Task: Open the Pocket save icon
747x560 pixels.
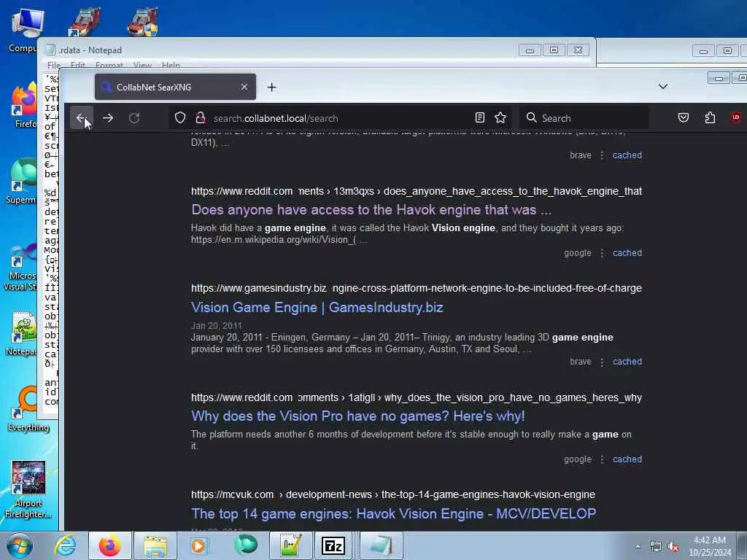Action: 683,117
